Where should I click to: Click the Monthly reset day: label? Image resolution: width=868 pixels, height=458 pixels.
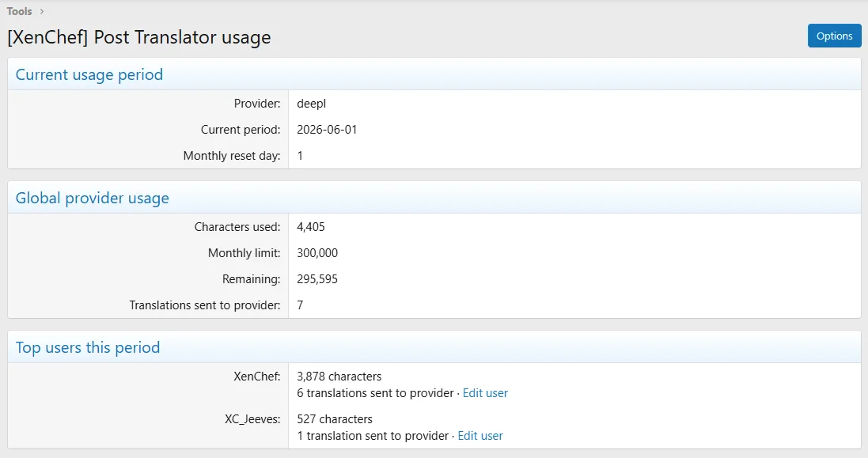point(232,155)
